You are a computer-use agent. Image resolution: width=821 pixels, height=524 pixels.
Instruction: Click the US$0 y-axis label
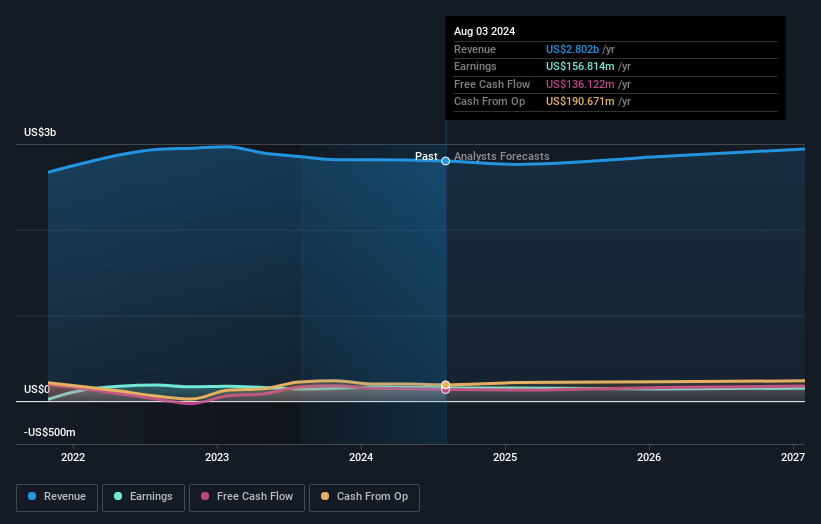pyautogui.click(x=37, y=389)
